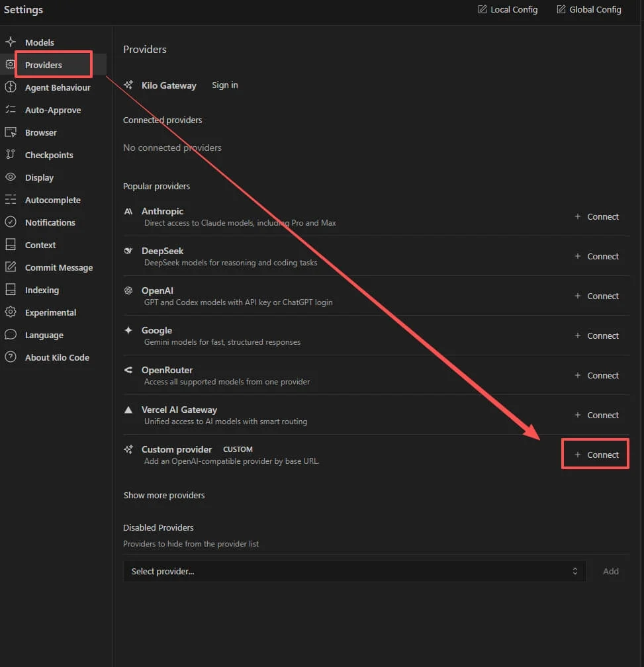Screen dimensions: 644x667
Task: Click the Experimental gear icon
Action: point(11,312)
